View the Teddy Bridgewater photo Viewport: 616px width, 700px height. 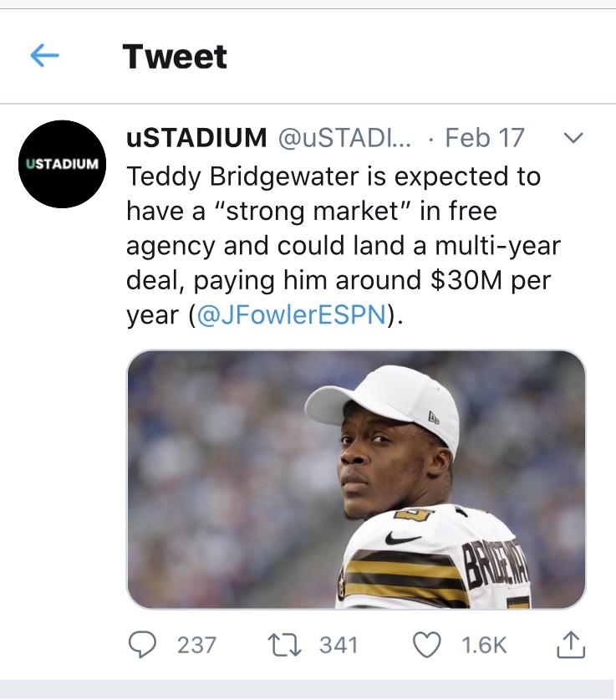356,479
